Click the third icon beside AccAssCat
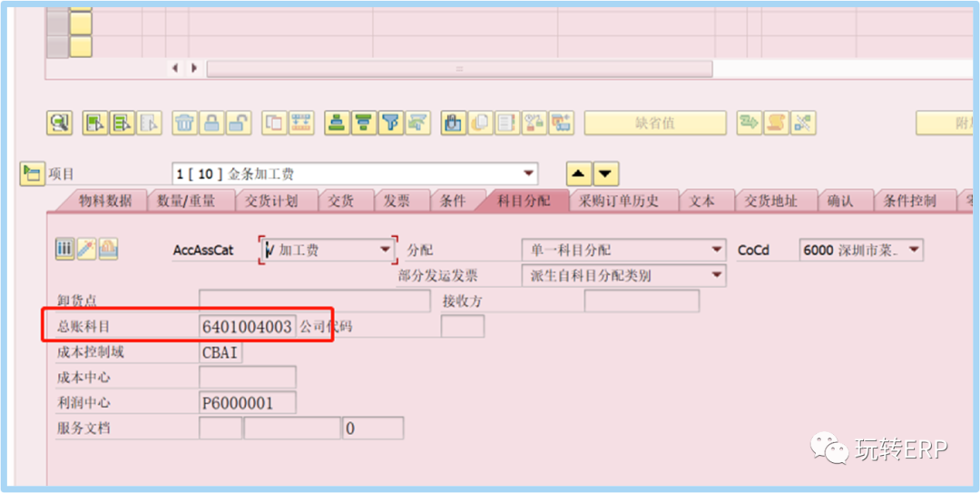980x493 pixels. pos(108,250)
